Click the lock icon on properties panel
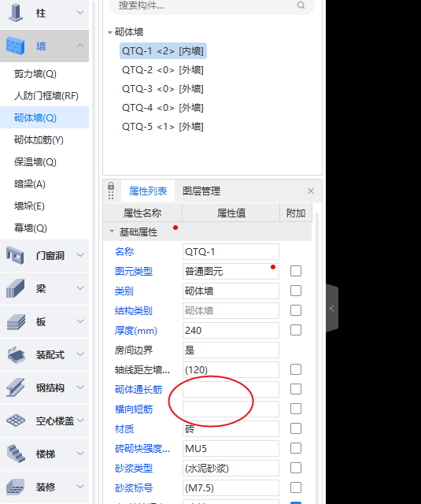 click(111, 186)
